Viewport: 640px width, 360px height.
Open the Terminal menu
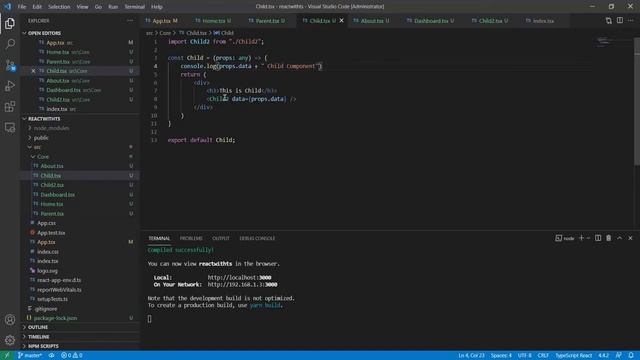coord(134,7)
